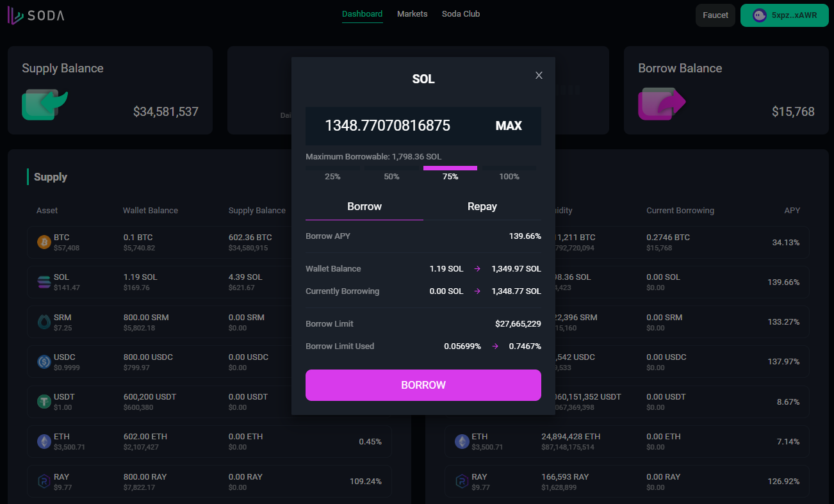Click the BTC coin icon in Supply
The height and width of the screenshot is (504, 834).
[44, 242]
